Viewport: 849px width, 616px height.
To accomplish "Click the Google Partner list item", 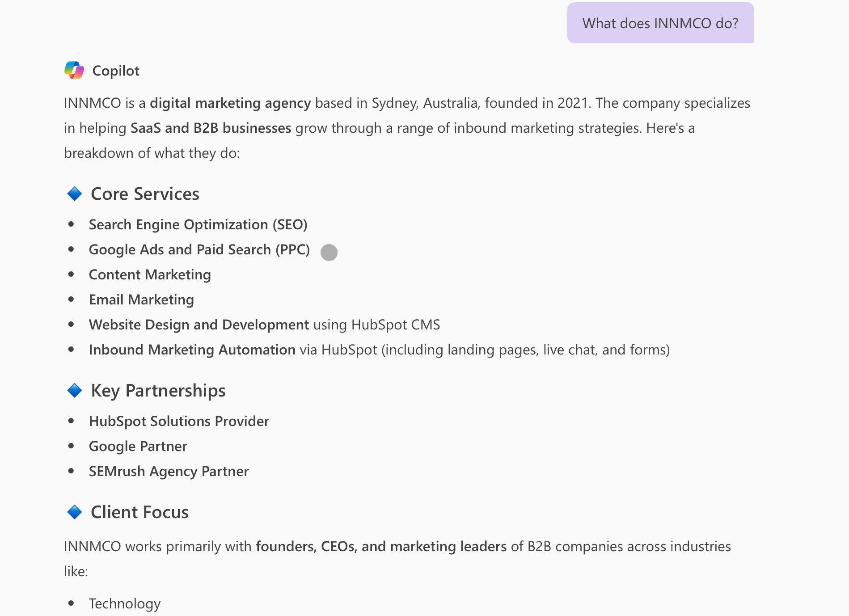I will 138,446.
